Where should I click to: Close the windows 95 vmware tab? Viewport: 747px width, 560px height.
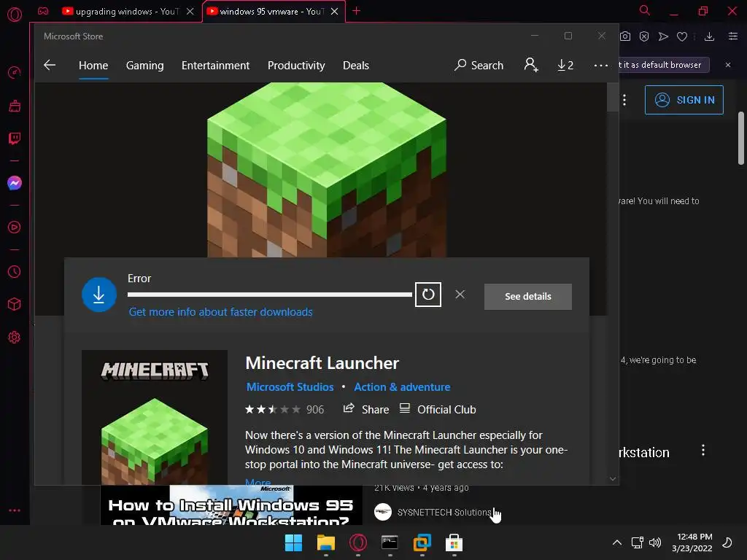coord(334,12)
